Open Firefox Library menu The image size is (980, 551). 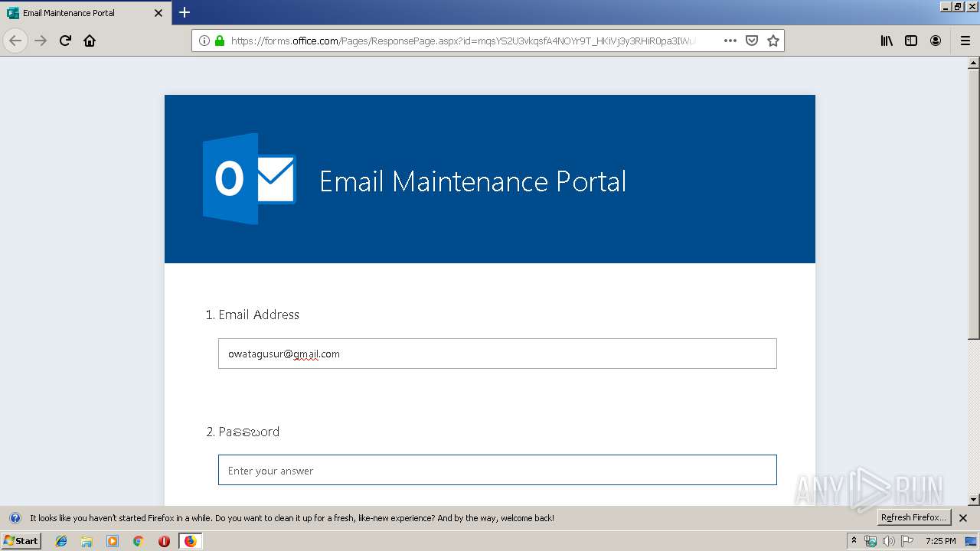(887, 41)
